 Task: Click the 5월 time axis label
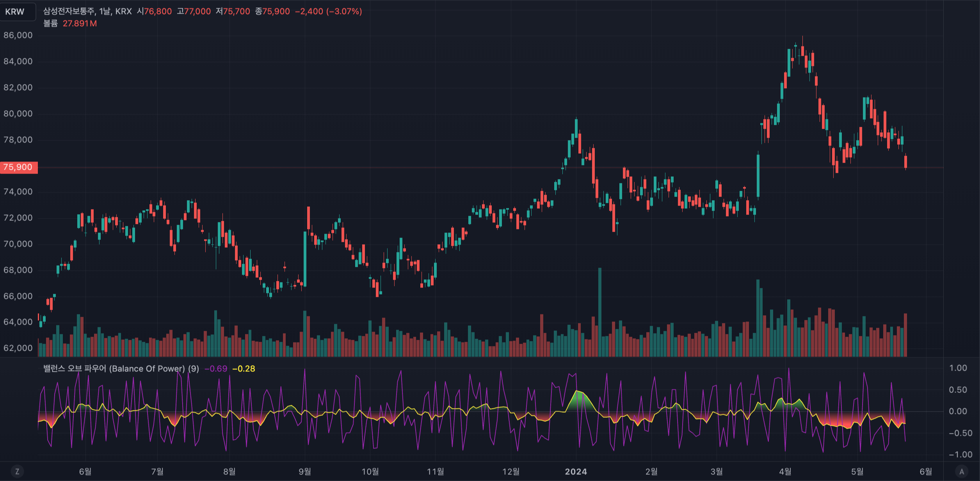[857, 472]
